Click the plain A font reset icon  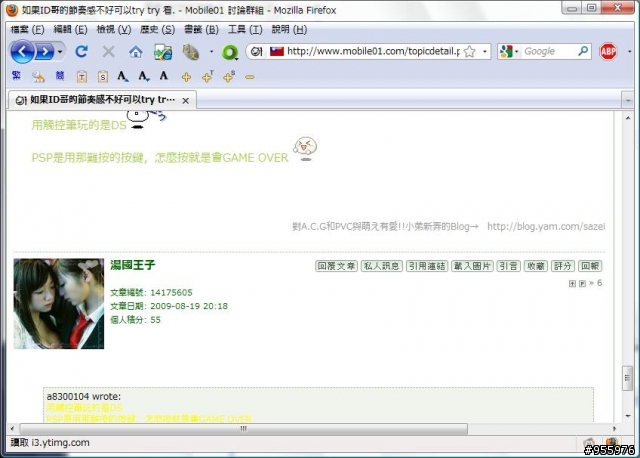coord(164,76)
